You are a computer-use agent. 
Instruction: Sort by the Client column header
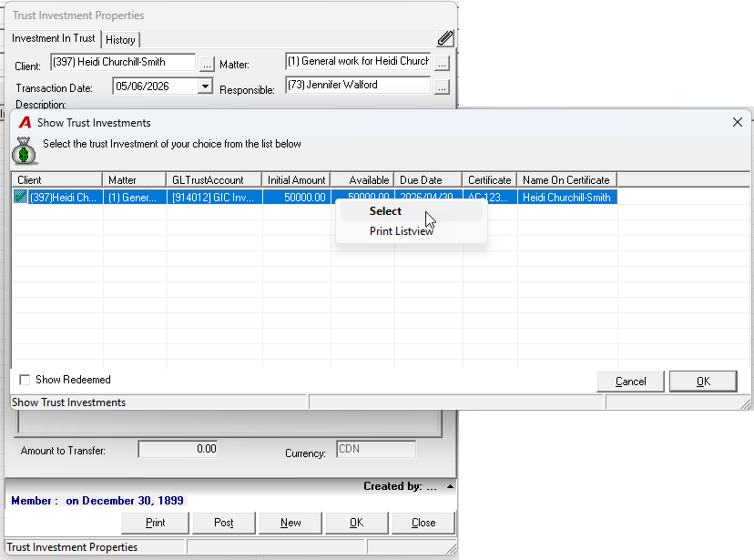(x=57, y=180)
